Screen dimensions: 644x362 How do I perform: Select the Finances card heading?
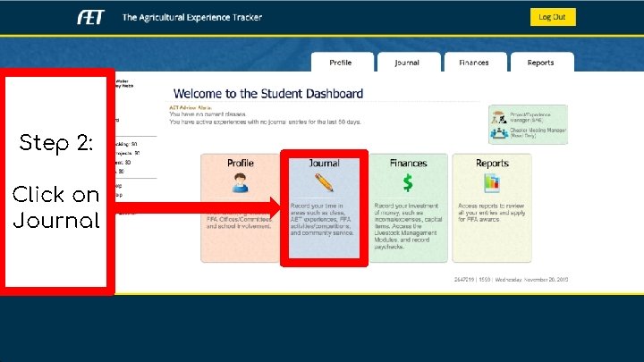click(x=408, y=164)
